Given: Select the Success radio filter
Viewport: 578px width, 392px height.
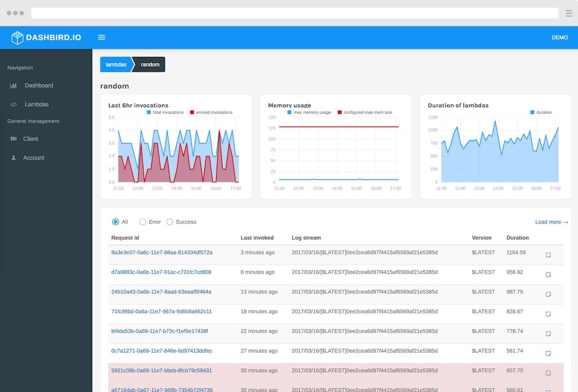Looking at the screenshot, I should [x=169, y=222].
